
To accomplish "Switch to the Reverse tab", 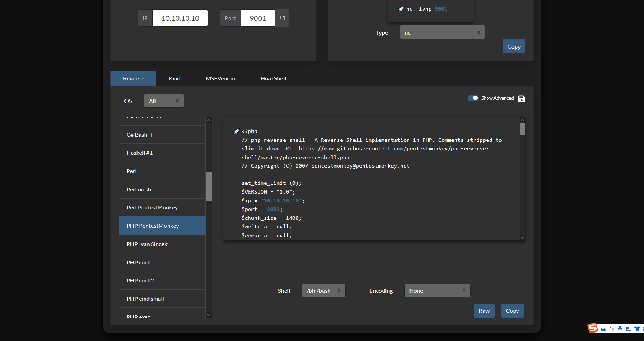I will click(x=133, y=78).
